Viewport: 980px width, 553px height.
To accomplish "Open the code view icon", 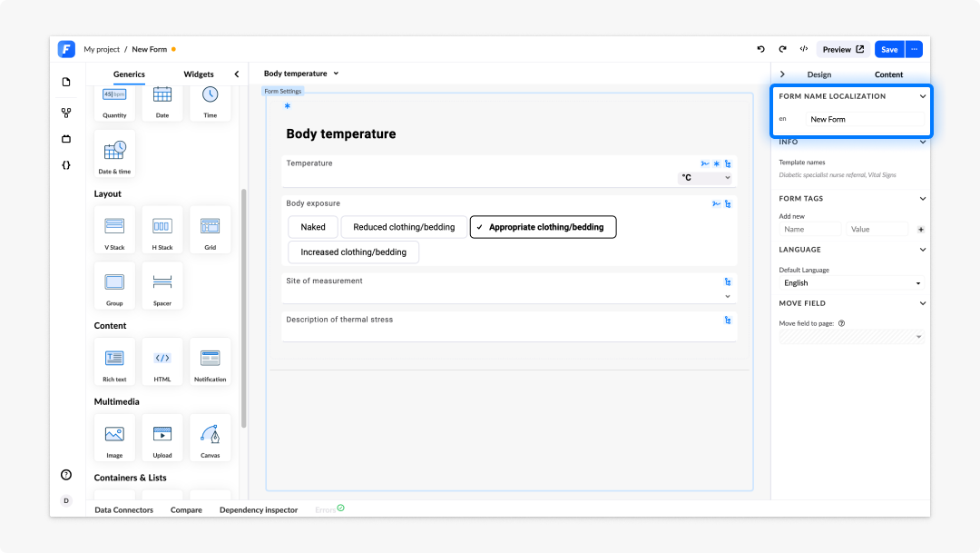I will [x=804, y=49].
